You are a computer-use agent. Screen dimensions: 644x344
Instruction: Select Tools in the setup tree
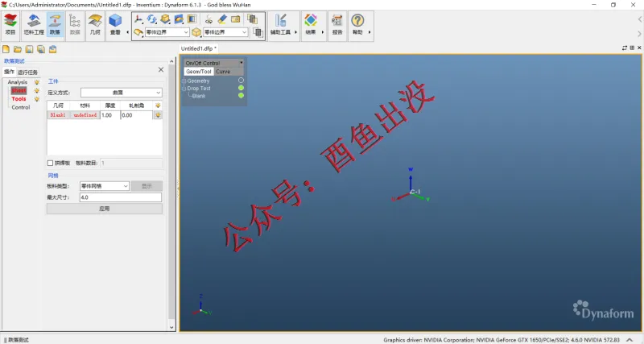coord(19,99)
